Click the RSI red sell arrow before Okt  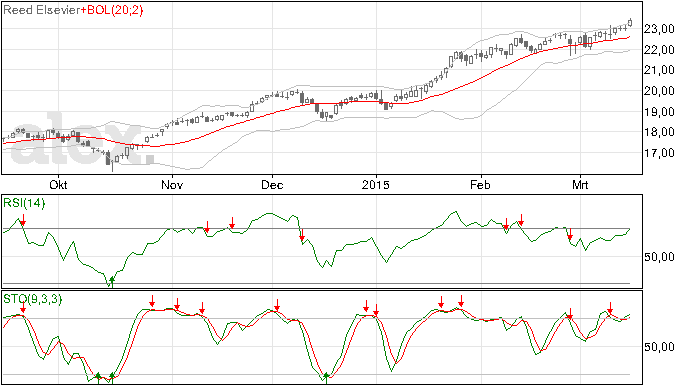pos(23,220)
